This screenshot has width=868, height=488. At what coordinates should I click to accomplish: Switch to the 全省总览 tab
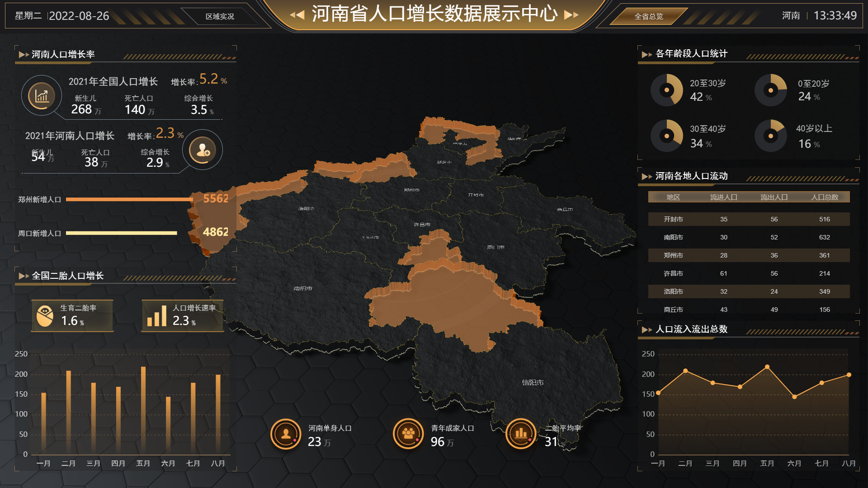648,16
